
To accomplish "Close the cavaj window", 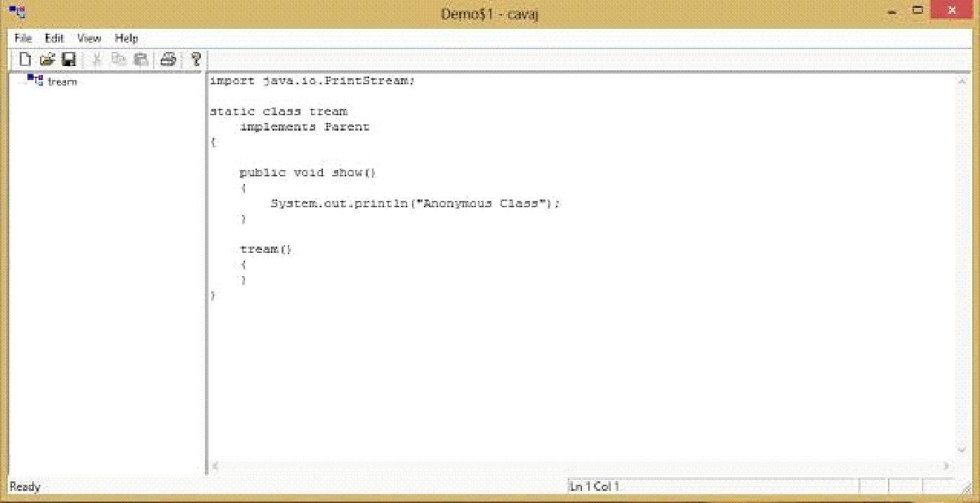I will click(x=952, y=11).
